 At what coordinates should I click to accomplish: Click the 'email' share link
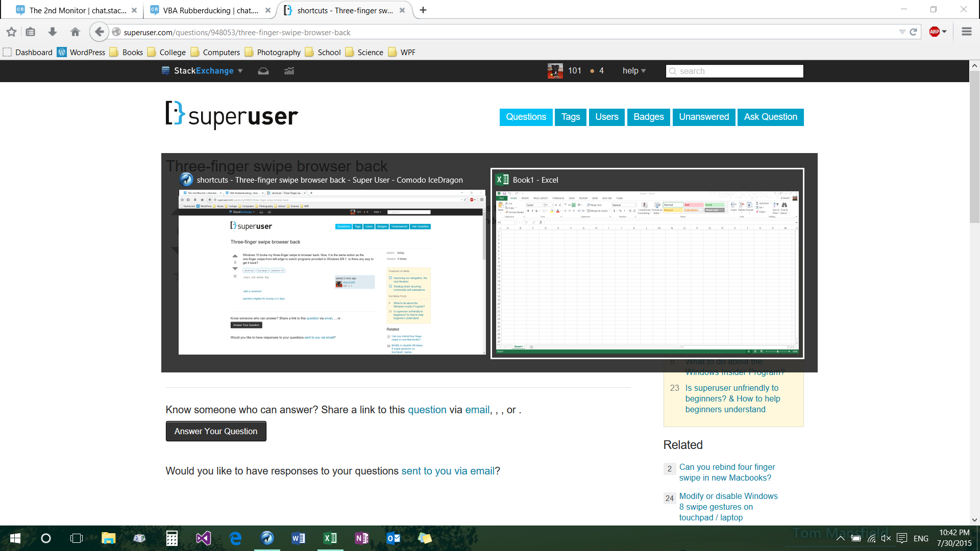coord(477,410)
